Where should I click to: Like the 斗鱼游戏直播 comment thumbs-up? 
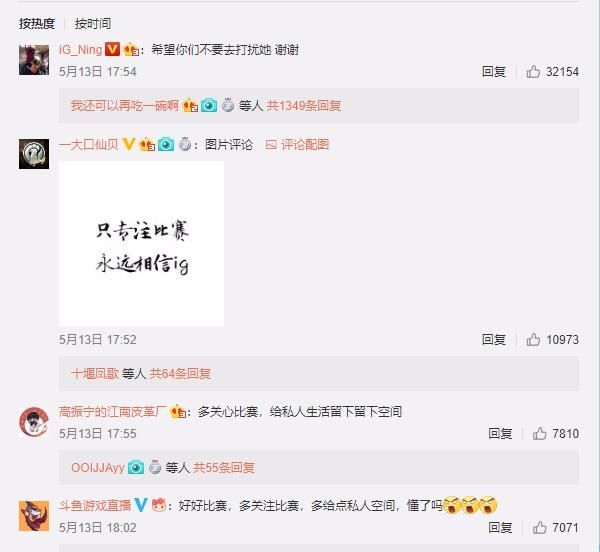click(x=540, y=528)
